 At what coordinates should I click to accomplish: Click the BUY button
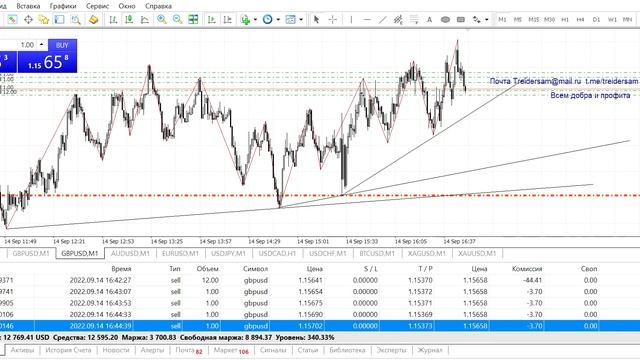[x=62, y=45]
